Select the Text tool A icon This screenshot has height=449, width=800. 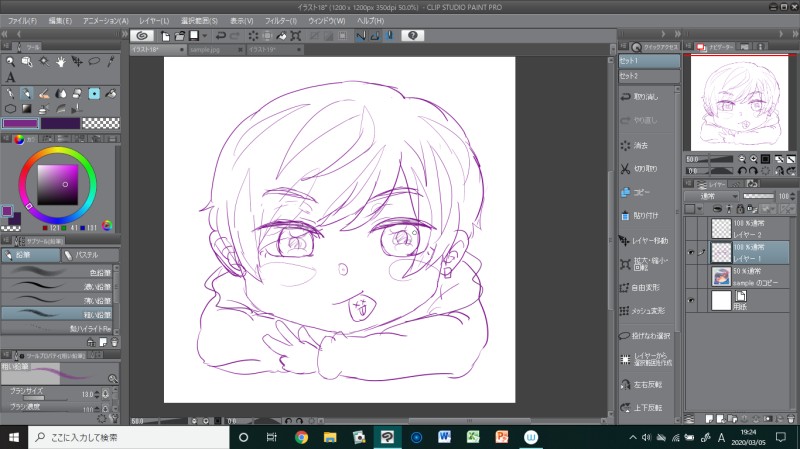coord(10,78)
